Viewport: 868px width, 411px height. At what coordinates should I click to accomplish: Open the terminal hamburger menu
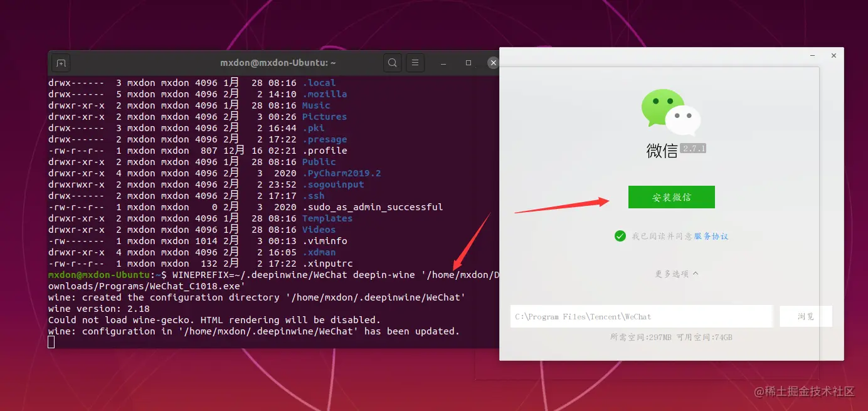click(x=415, y=63)
